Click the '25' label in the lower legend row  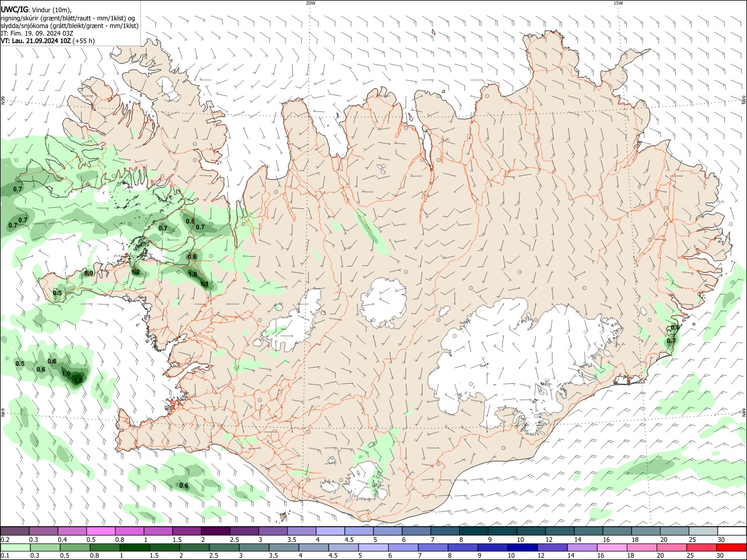tap(690, 556)
